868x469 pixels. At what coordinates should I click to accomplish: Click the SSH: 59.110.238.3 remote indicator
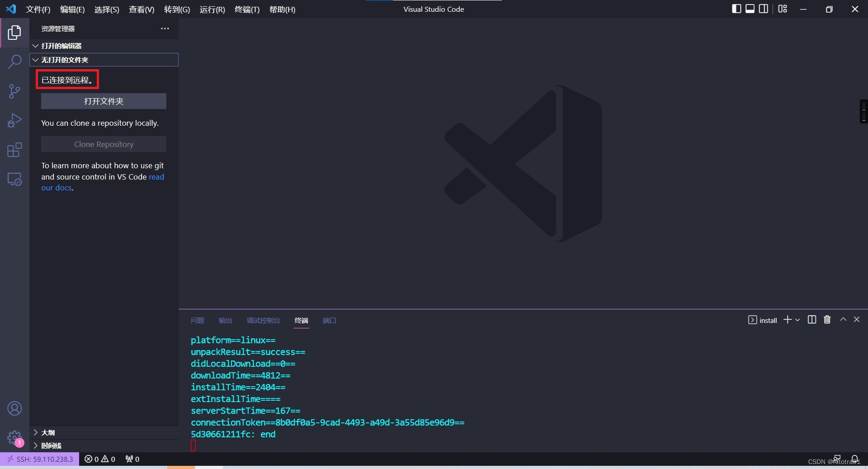coord(40,459)
